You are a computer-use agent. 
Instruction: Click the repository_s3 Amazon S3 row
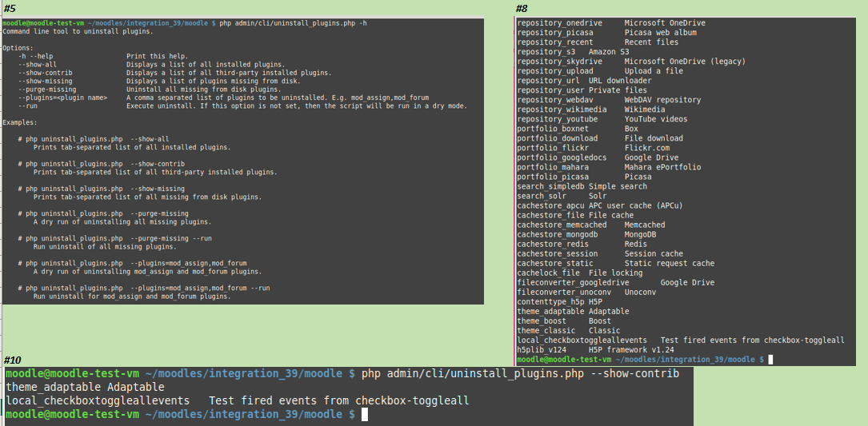(x=573, y=52)
